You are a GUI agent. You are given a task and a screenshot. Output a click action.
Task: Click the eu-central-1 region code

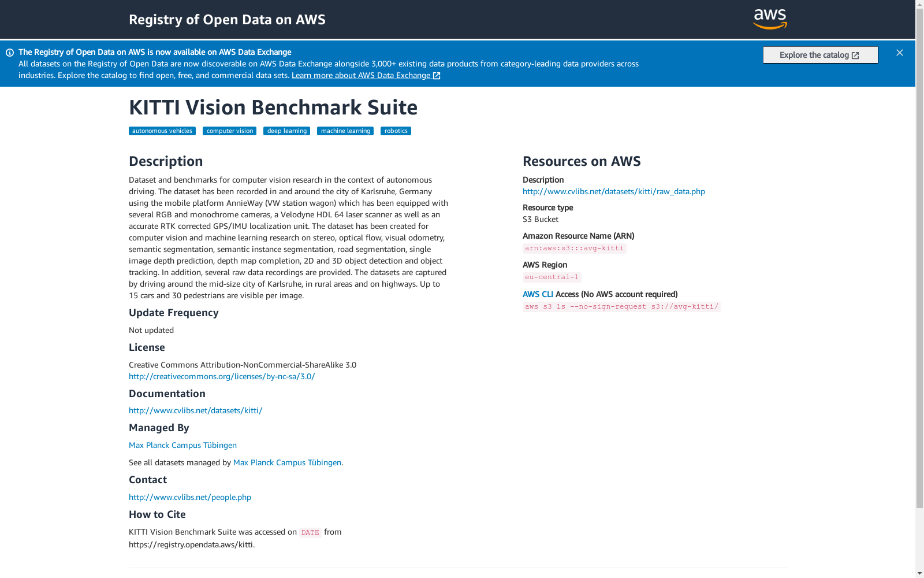[552, 277]
